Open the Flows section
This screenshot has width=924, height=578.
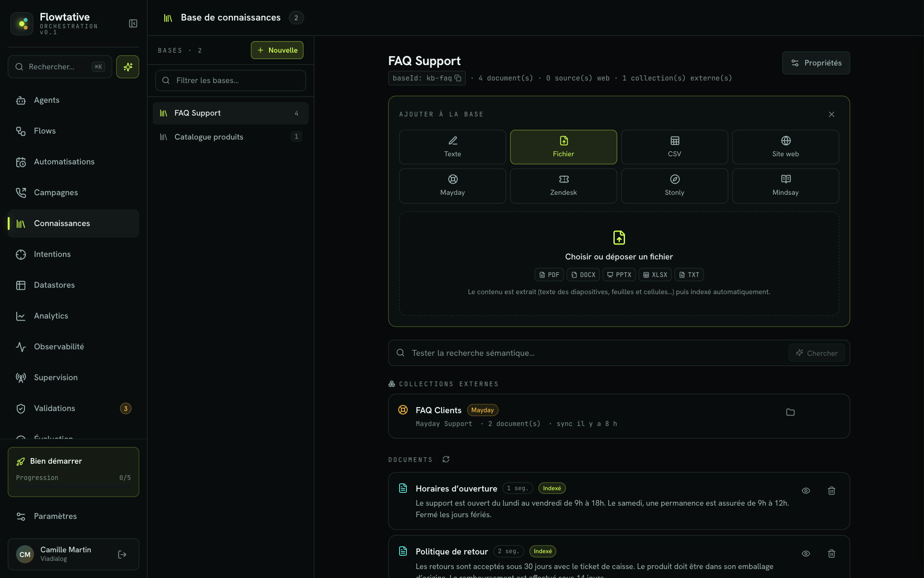[x=73, y=131]
